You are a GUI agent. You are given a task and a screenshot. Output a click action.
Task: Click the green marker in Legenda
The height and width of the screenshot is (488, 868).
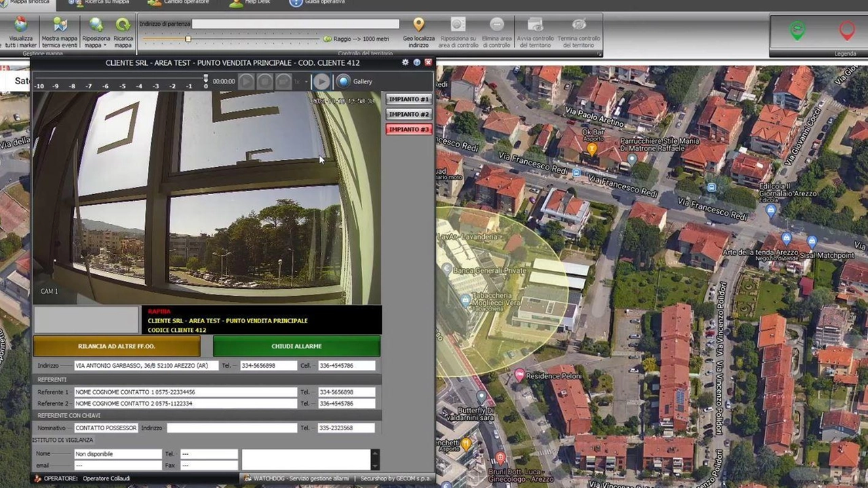click(x=797, y=31)
